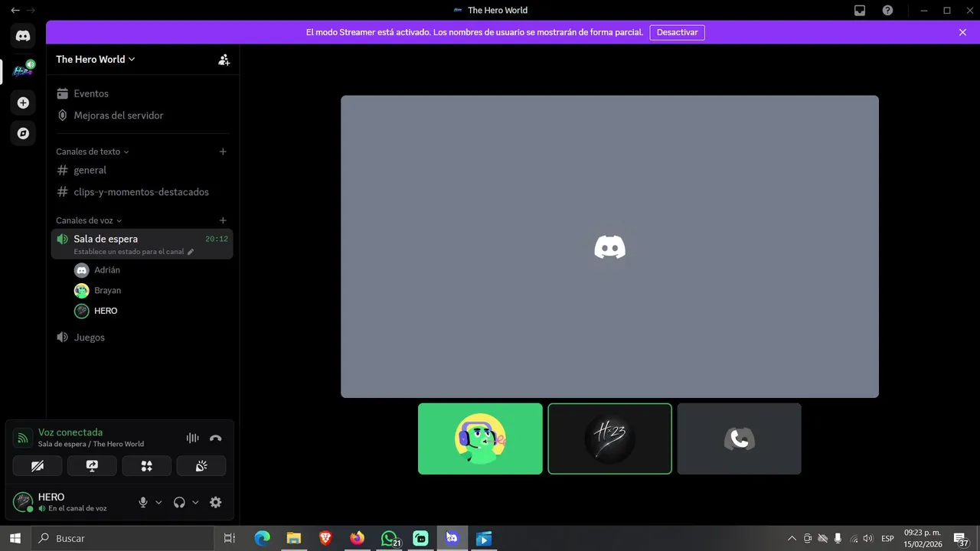This screenshot has width=980, height=551.
Task: Open File Explorer from the taskbar
Action: (293, 538)
